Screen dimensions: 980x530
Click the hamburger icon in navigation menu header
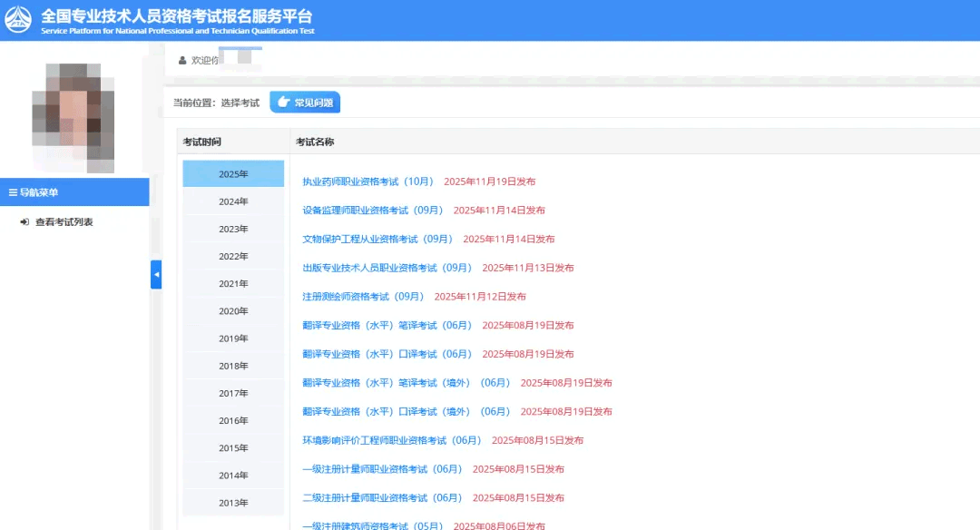13,192
